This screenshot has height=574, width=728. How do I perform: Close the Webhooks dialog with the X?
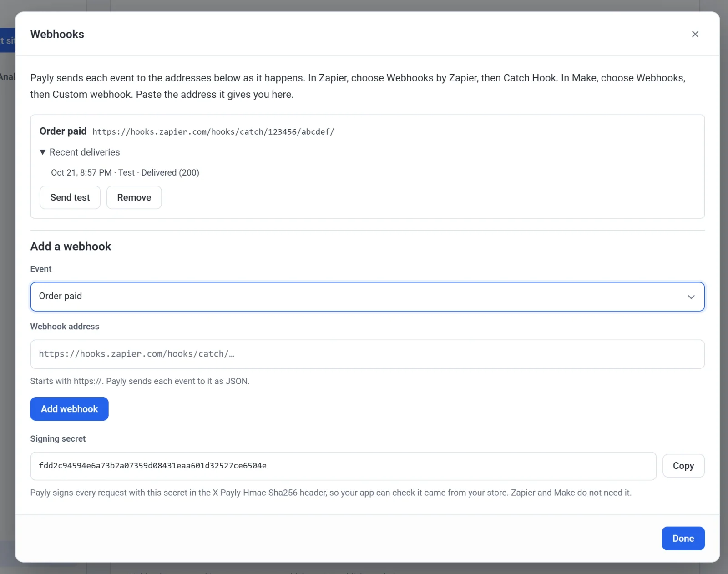(695, 34)
